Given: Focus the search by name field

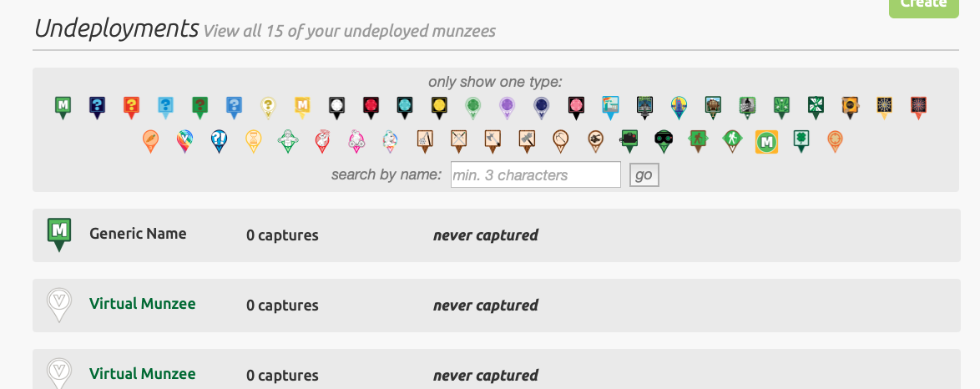Looking at the screenshot, I should 535,174.
